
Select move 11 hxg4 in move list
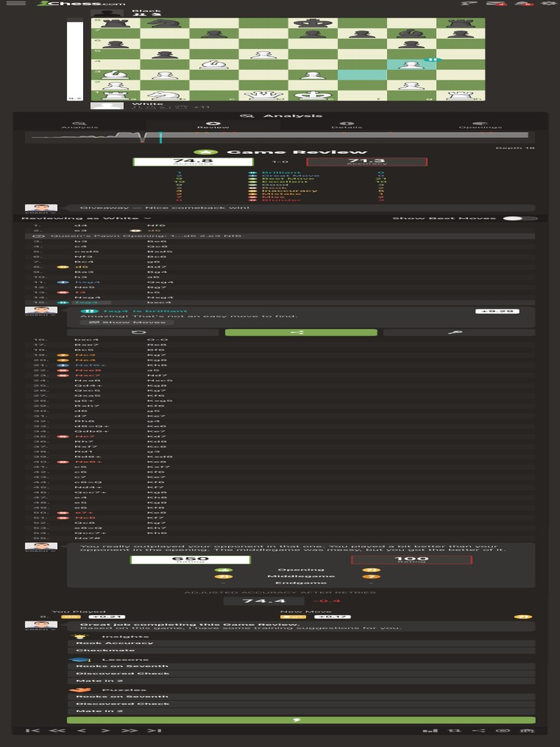[87, 282]
